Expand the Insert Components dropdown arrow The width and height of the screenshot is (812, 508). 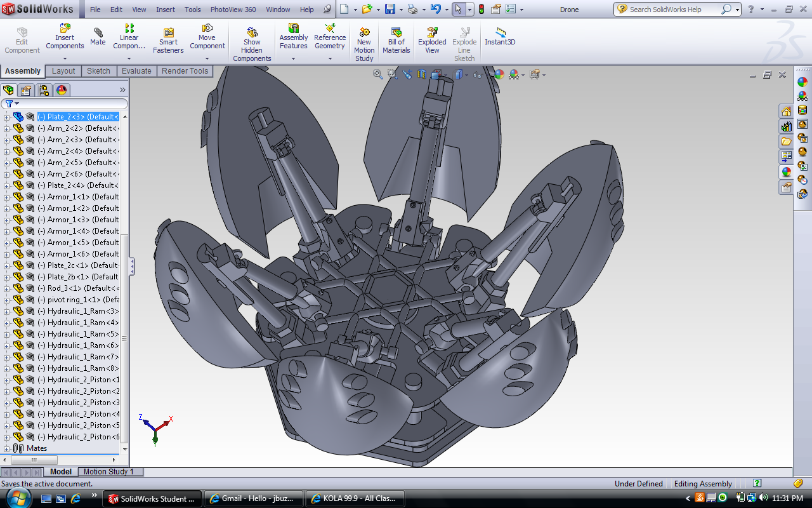[65, 59]
